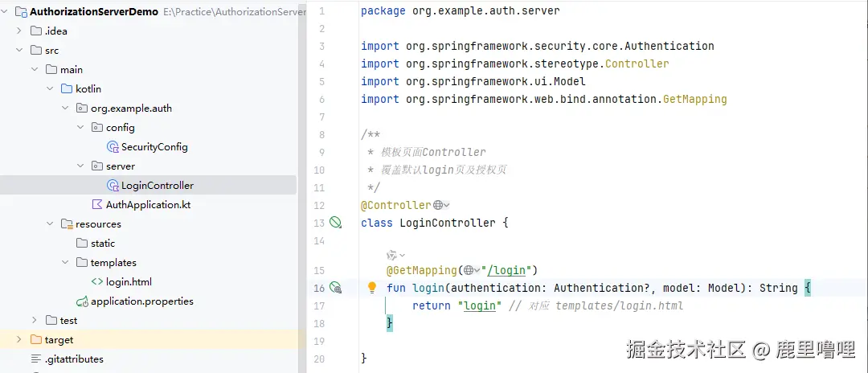Screen dimensions: 868x373
Task: Click the config package icon
Action: (97, 128)
